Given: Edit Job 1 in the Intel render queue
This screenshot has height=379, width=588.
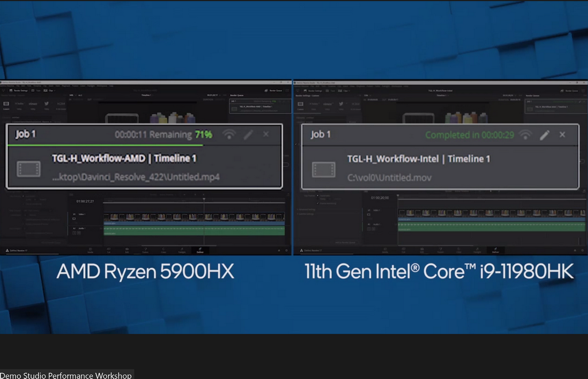Looking at the screenshot, I should [x=544, y=134].
